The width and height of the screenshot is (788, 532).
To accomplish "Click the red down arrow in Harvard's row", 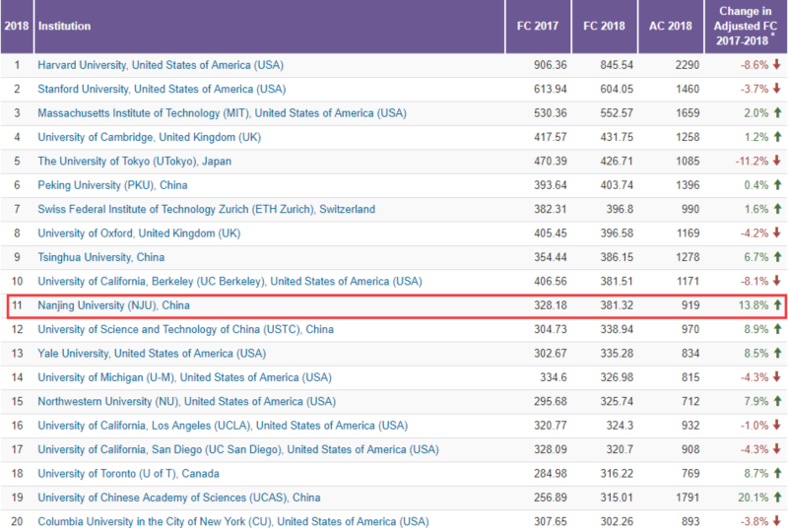I will point(776,65).
